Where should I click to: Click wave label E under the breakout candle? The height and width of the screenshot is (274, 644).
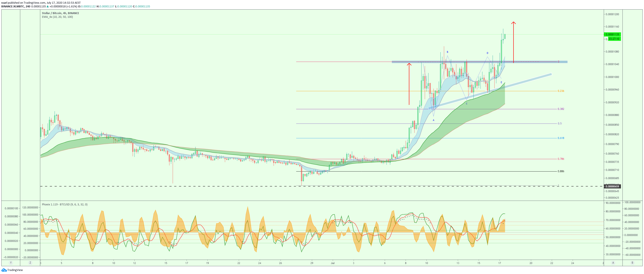(501, 83)
